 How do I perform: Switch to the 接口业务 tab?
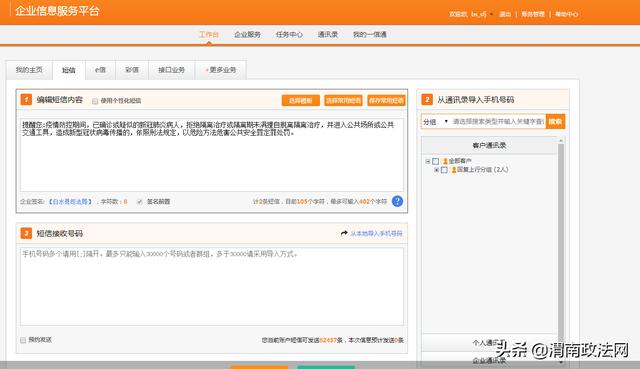(171, 70)
